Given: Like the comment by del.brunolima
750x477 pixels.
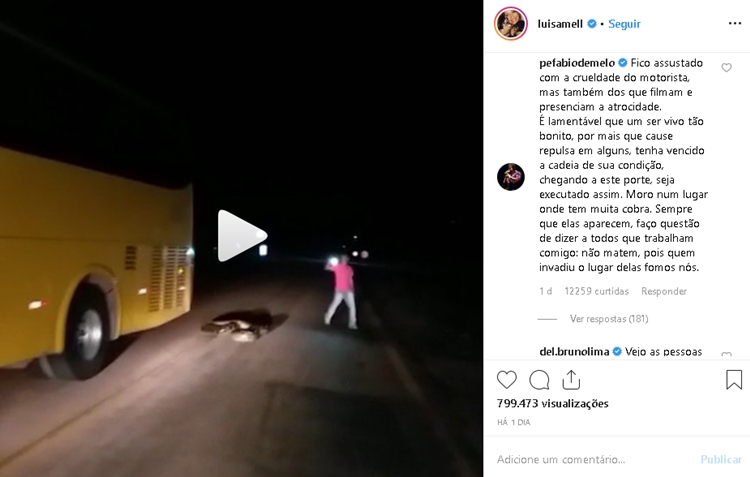Looking at the screenshot, I should pos(726,355).
